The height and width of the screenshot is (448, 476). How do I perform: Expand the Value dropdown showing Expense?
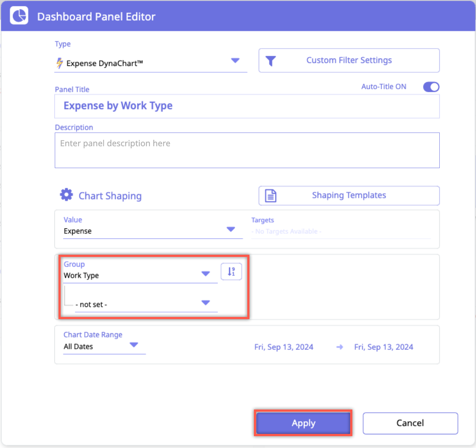click(x=231, y=230)
